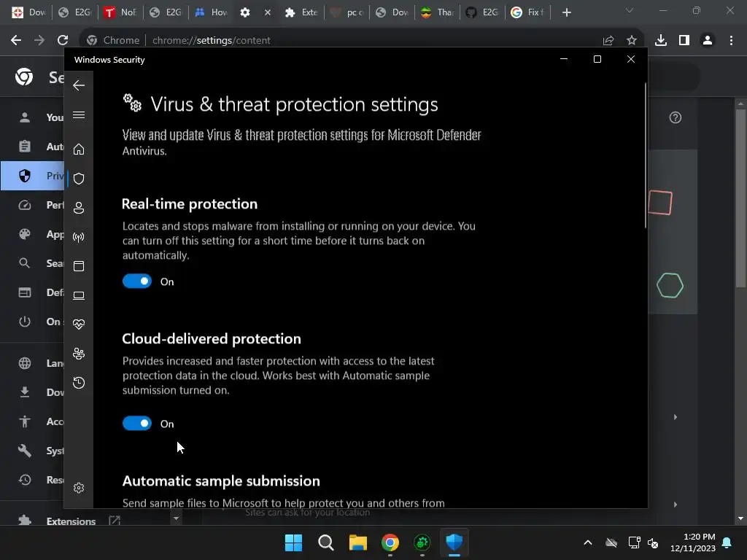Viewport: 747px width, 560px height.
Task: Open Windows Security settings gear
Action: click(x=79, y=488)
